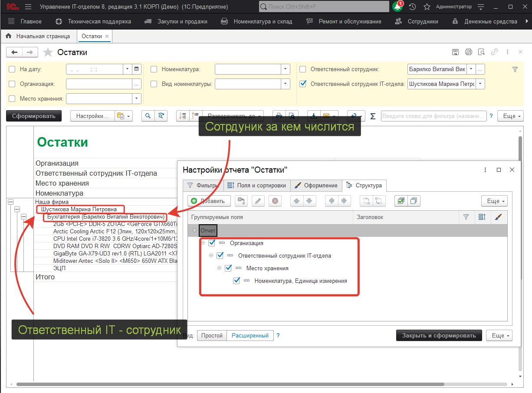
Task: Open the 'Номенклатура' filter dropdown
Action: (x=285, y=69)
